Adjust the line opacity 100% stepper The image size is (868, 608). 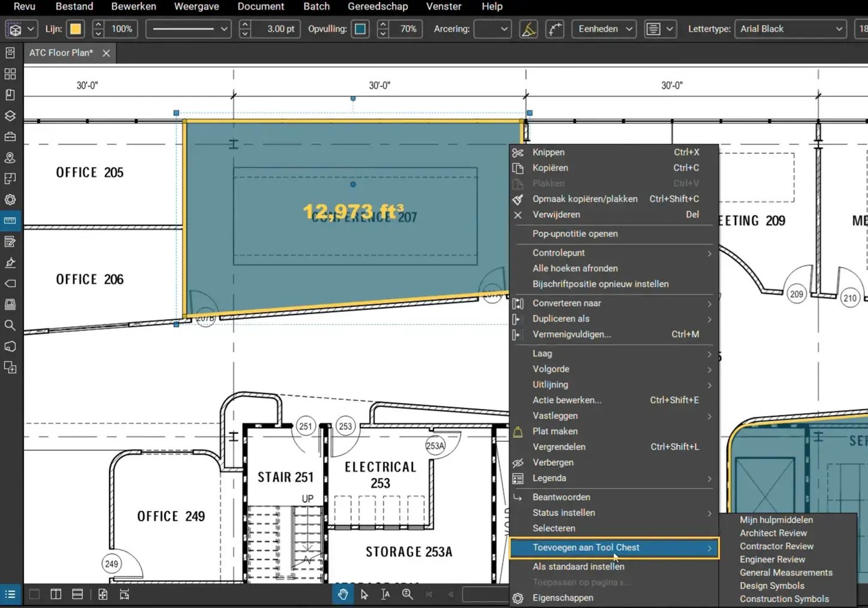pyautogui.click(x=99, y=29)
